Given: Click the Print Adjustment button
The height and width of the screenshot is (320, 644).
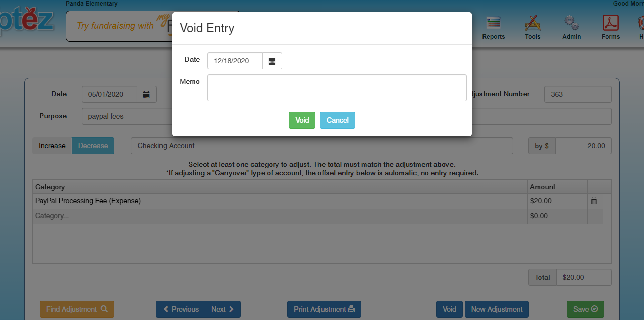Looking at the screenshot, I should click(x=324, y=309).
